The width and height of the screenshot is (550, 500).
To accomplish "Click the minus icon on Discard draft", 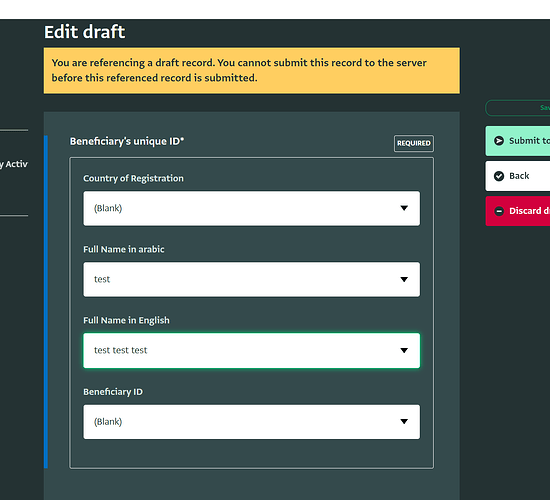I will coord(499,211).
